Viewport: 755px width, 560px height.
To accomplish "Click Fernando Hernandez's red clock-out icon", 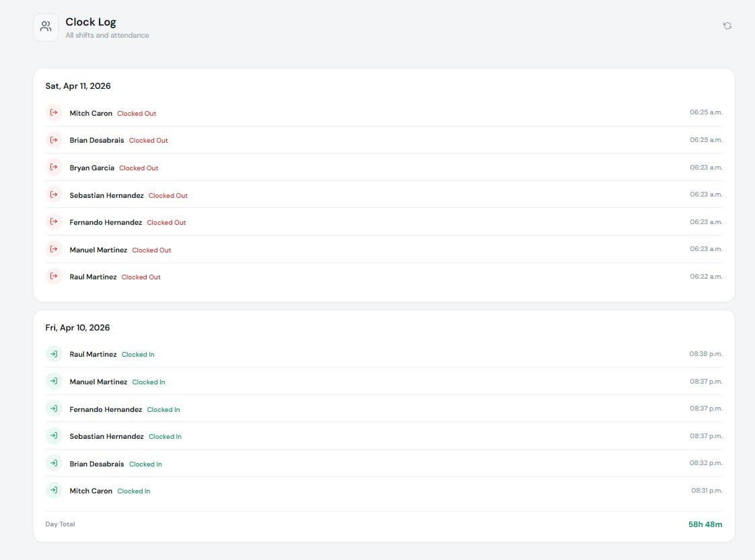I will 54,221.
